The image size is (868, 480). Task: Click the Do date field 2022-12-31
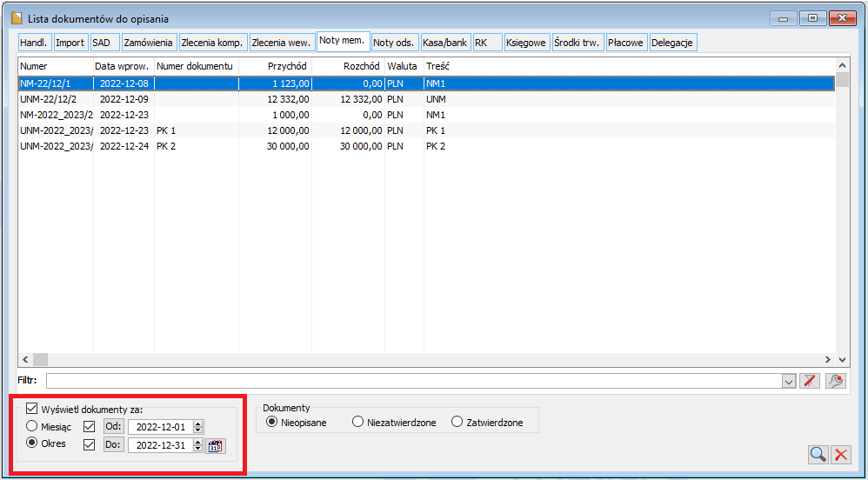coord(161,445)
